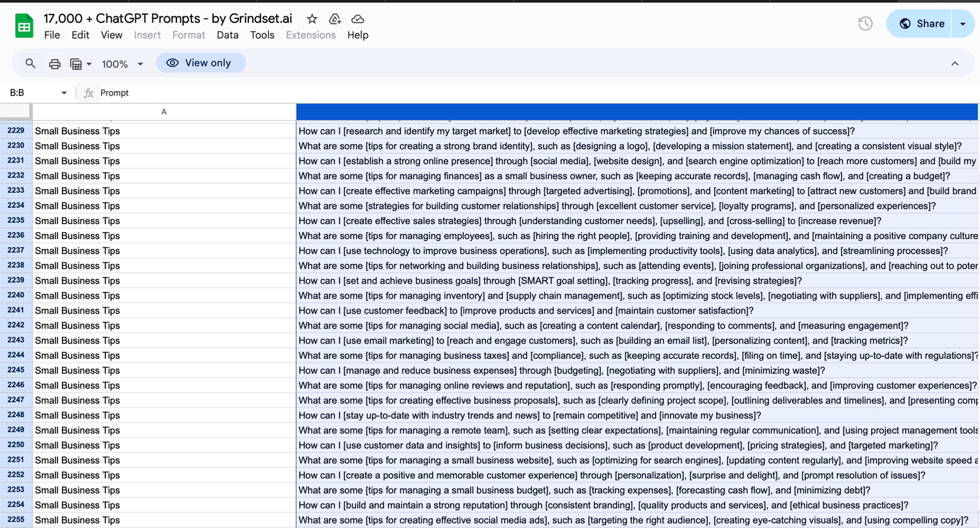Click the Format menu
980x528 pixels.
(x=189, y=35)
